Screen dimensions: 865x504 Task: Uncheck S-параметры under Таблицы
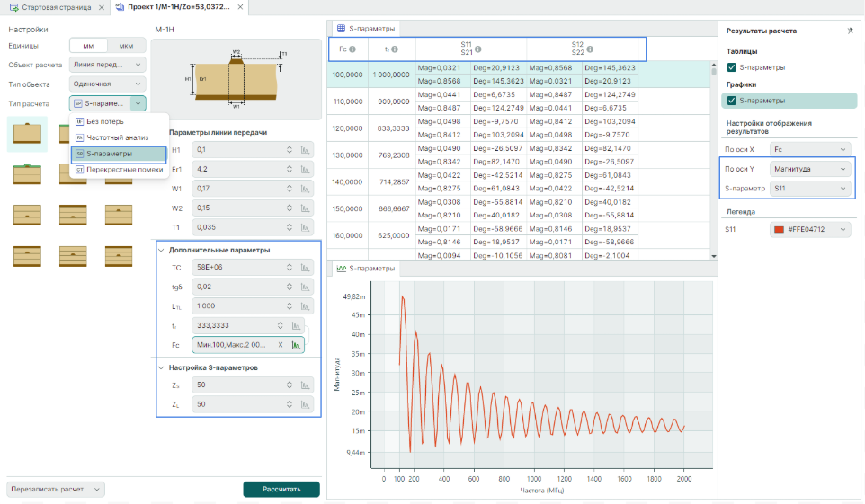tap(731, 67)
